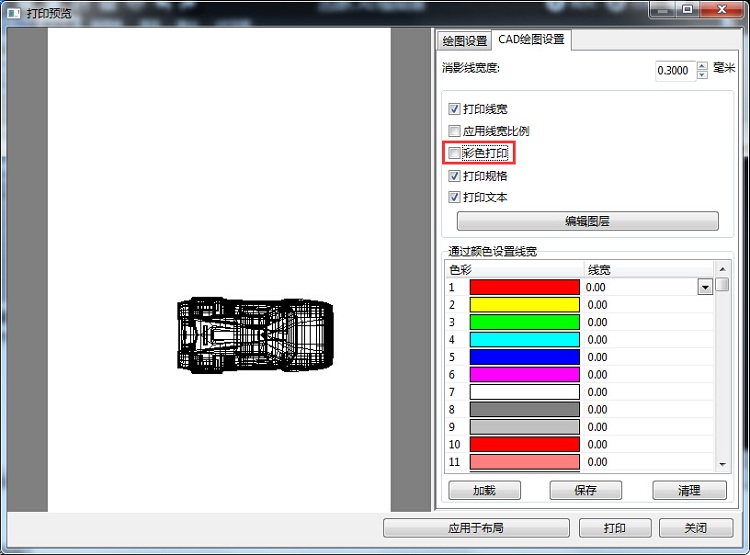Click the 关闭 button
This screenshot has height=555, width=750.
[696, 528]
